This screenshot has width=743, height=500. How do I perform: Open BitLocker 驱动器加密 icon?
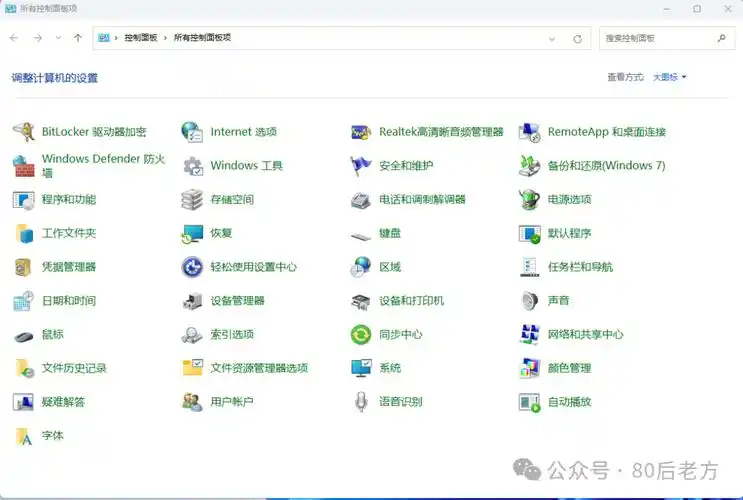pos(24,132)
